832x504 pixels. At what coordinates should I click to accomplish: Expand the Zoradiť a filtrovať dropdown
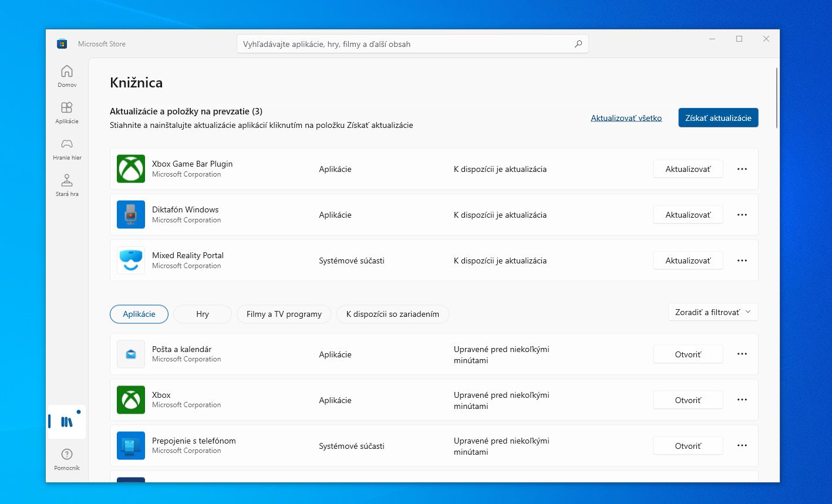713,312
